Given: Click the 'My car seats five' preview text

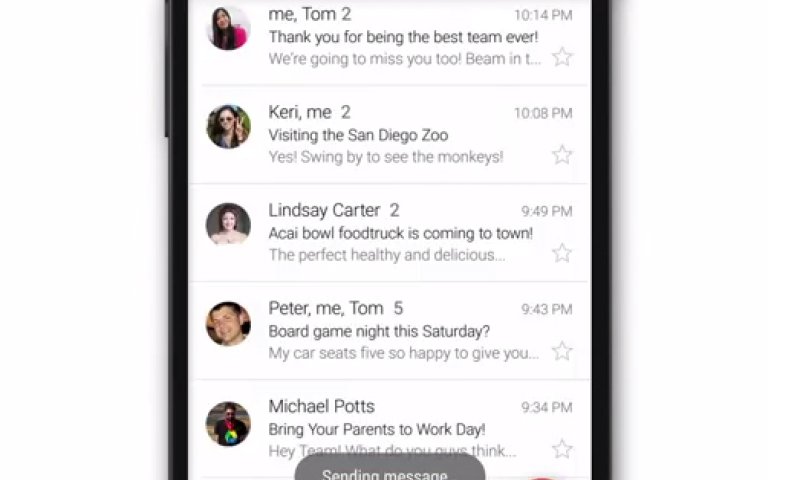Looking at the screenshot, I should 404,353.
